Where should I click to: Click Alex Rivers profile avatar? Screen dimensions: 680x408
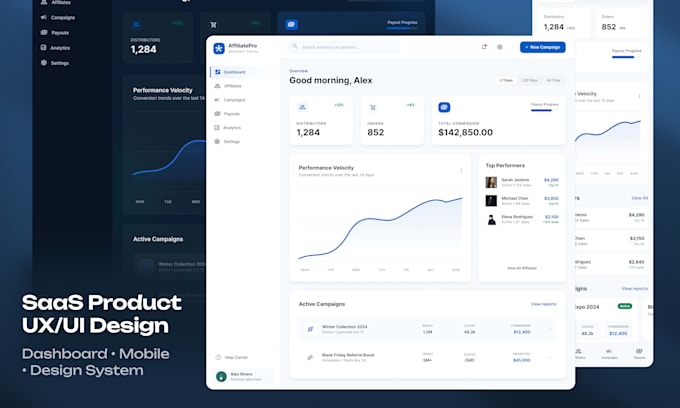(221, 376)
